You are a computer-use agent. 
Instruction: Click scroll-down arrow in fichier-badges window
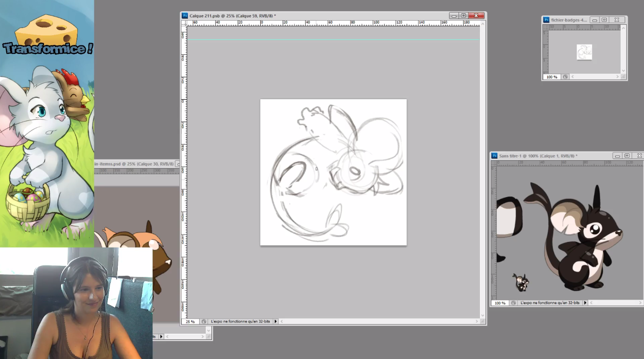pos(623,71)
